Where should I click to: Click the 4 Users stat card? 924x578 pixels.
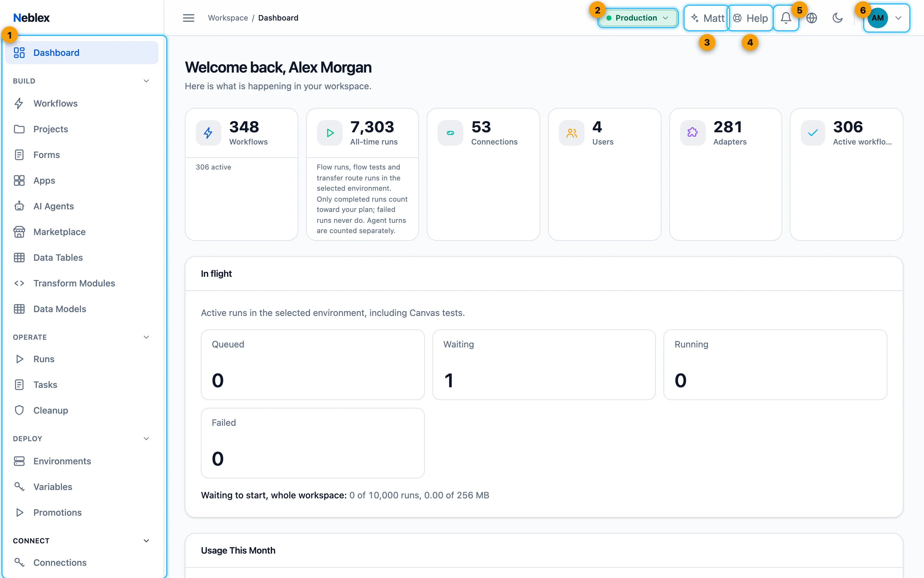coord(604,174)
